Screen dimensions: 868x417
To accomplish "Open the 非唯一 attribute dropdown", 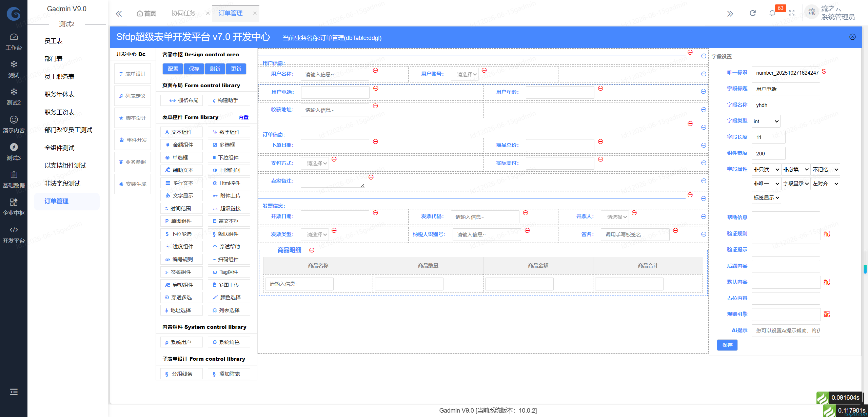I will (x=766, y=184).
